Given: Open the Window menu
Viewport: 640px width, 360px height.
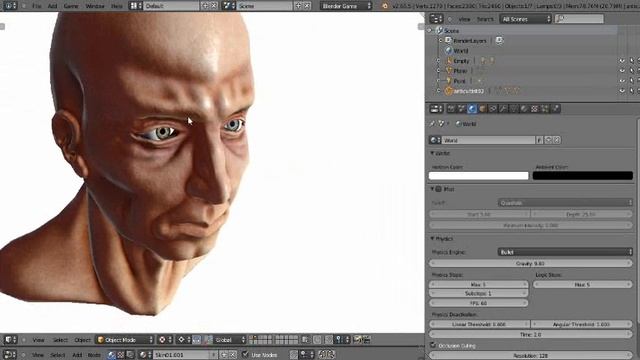Looking at the screenshot, I should [x=95, y=6].
